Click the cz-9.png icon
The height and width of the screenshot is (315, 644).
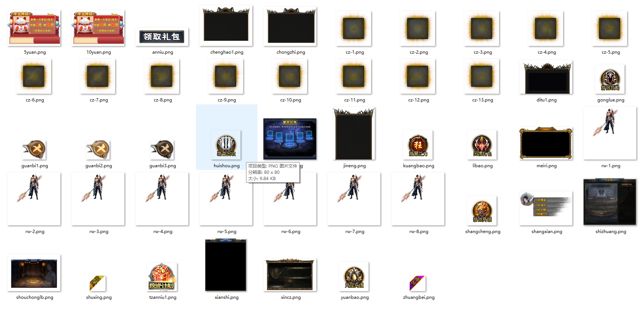226,76
